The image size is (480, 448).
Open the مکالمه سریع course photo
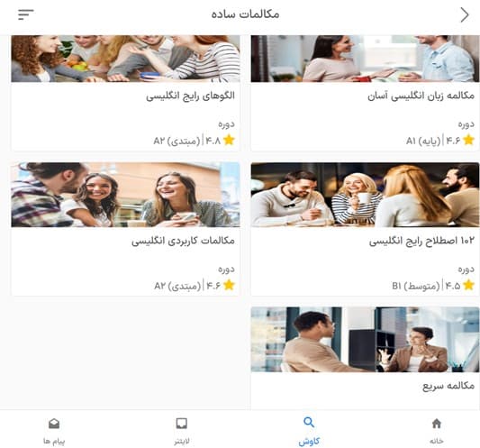tap(365, 340)
